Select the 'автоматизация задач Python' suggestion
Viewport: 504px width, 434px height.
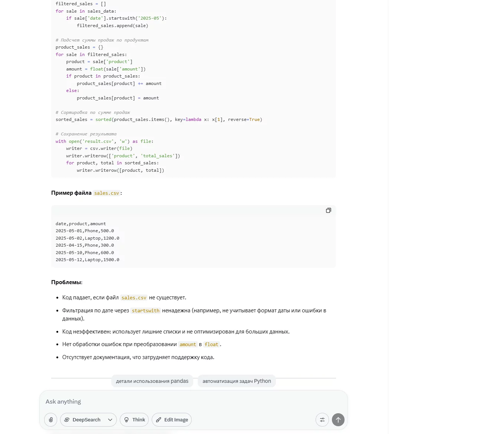pos(237,381)
